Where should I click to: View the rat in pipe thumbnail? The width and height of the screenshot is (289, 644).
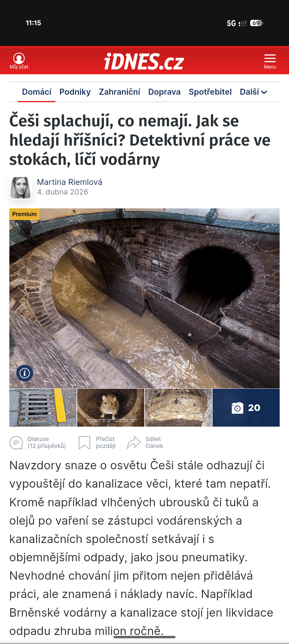[x=110, y=408]
